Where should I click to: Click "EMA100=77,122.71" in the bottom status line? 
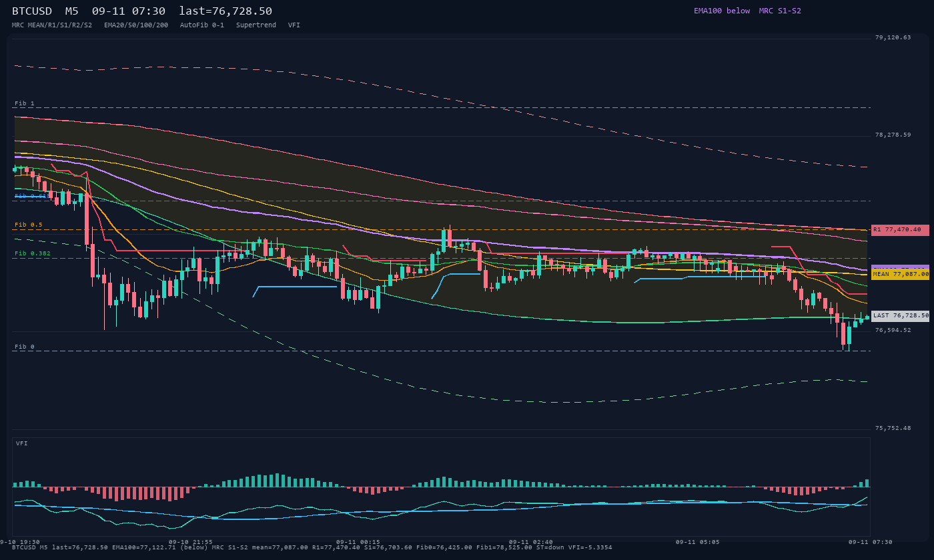[144, 547]
